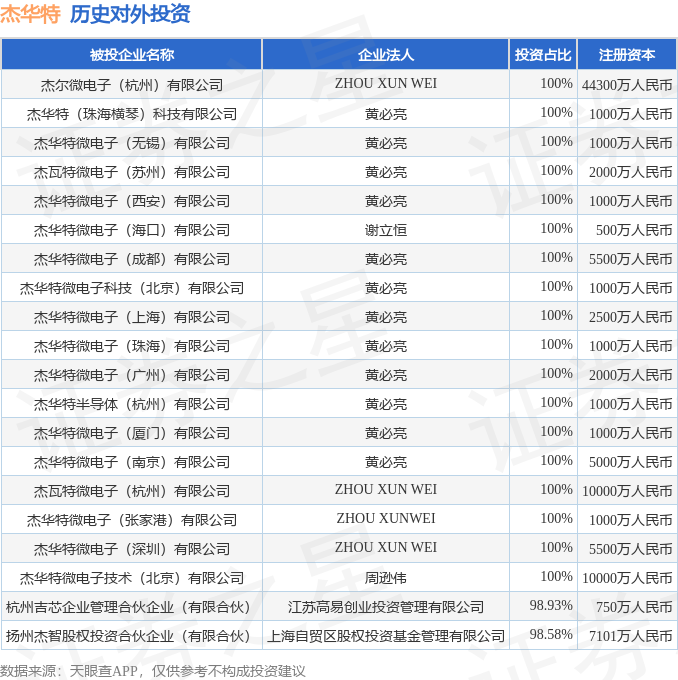Viewport: 678px width, 680px height.
Task: Click the 杰华特 title text
Action: click(30, 14)
